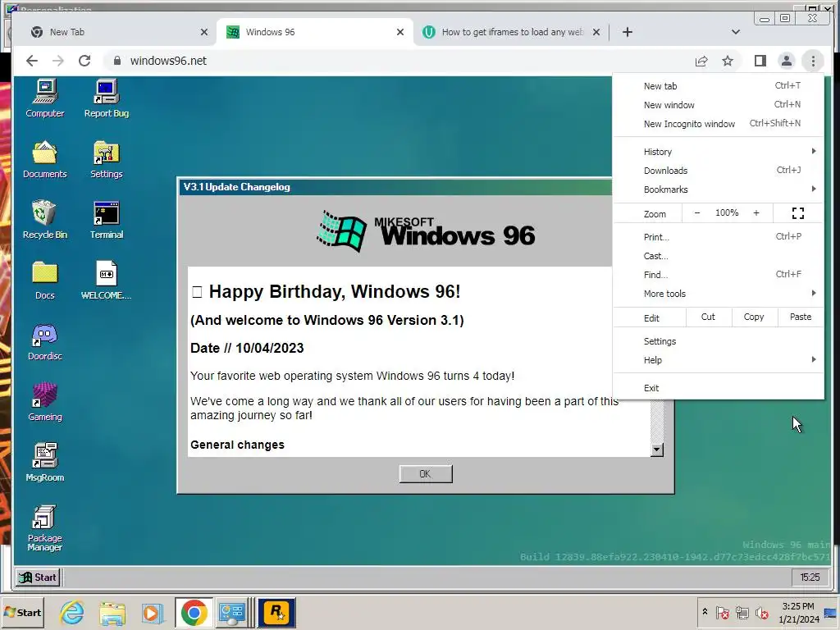Close the Chrome three-dot menu button
Image resolution: width=840 pixels, height=630 pixels.
tap(813, 61)
